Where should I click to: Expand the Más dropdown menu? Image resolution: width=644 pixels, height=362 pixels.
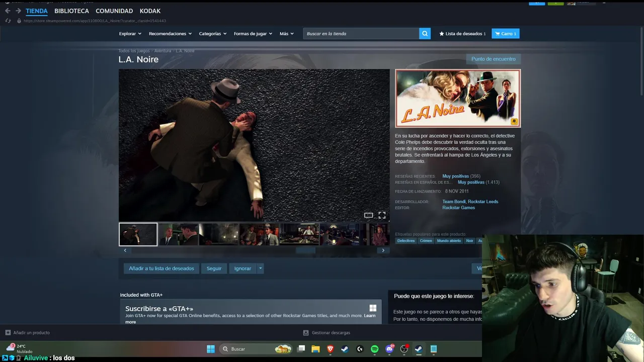pos(287,34)
